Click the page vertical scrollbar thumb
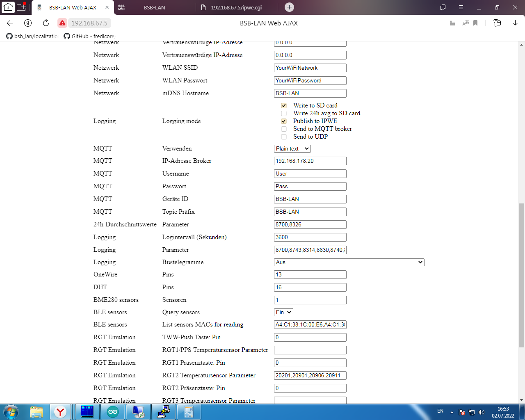The image size is (525, 420). 521,275
